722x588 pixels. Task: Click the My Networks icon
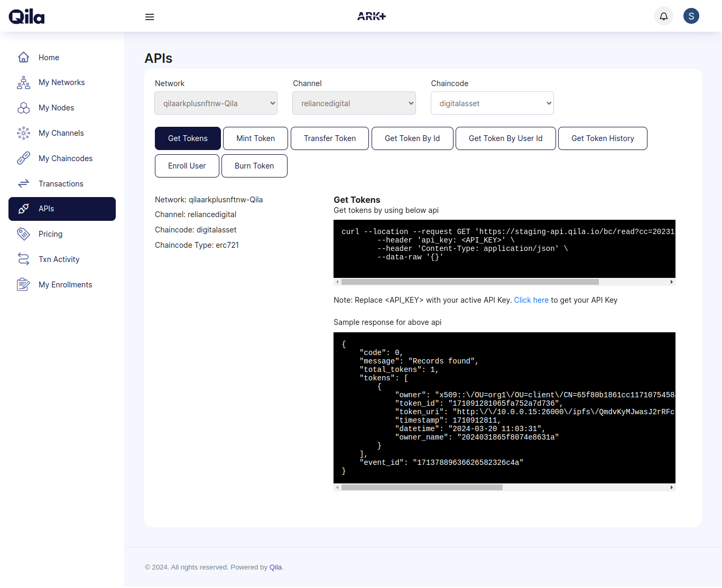point(24,82)
